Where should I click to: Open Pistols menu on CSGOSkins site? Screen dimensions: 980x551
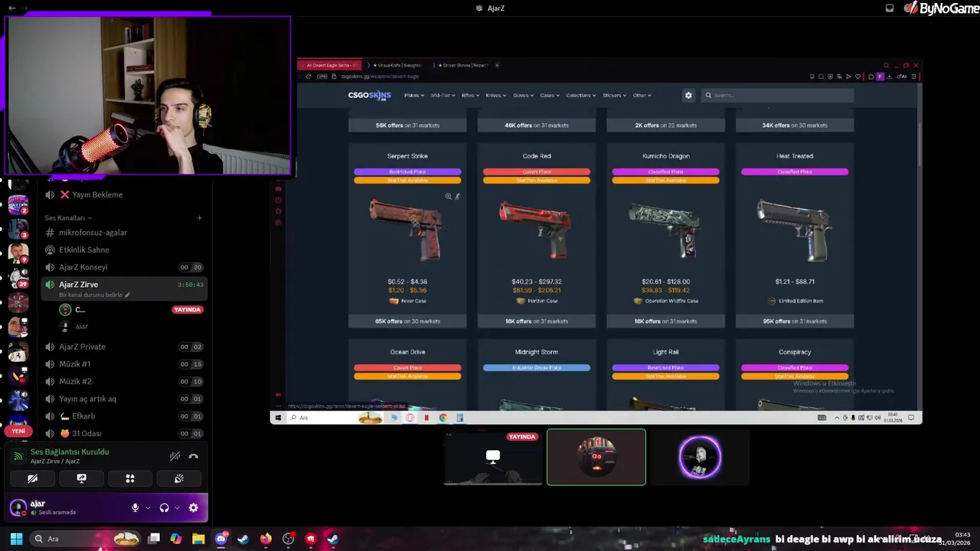pyautogui.click(x=413, y=95)
